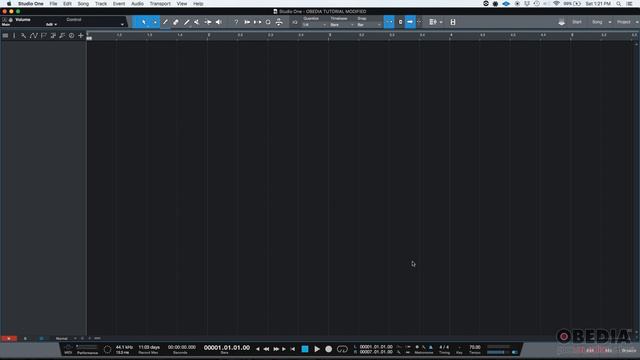Open the Track menu
This screenshot has width=640, height=360.
pyautogui.click(x=101, y=4)
